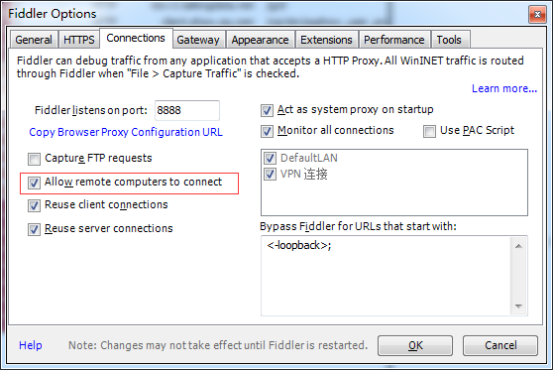This screenshot has width=554, height=370.
Task: Follow the Learn more link
Action: tap(504, 88)
